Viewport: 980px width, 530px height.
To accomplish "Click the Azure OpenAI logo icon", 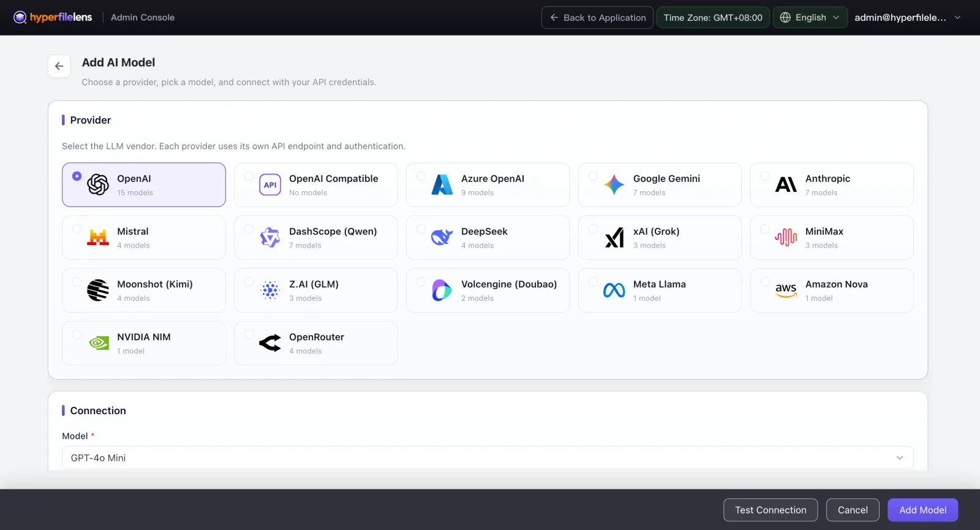I will click(x=442, y=184).
